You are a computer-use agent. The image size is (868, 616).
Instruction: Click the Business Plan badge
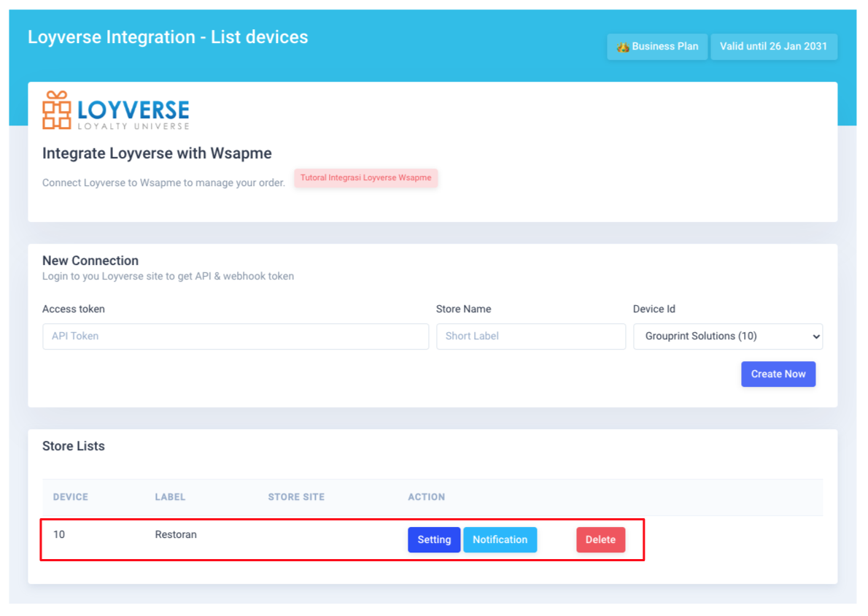pos(657,46)
